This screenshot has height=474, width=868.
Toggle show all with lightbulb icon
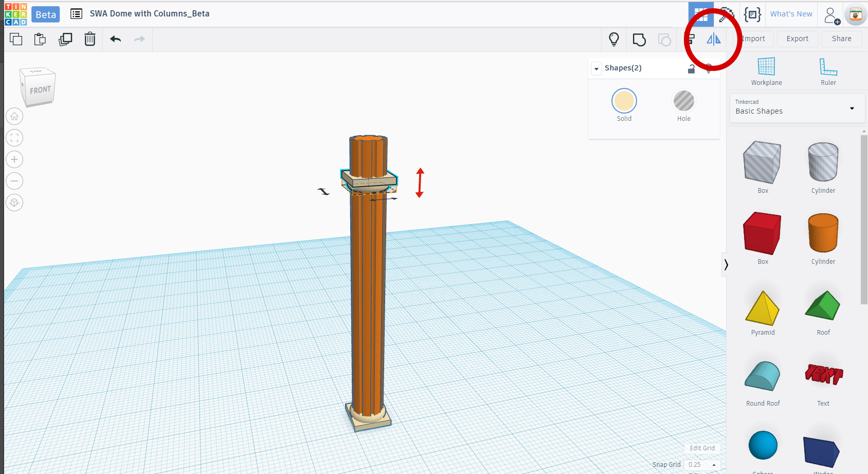[x=614, y=40]
